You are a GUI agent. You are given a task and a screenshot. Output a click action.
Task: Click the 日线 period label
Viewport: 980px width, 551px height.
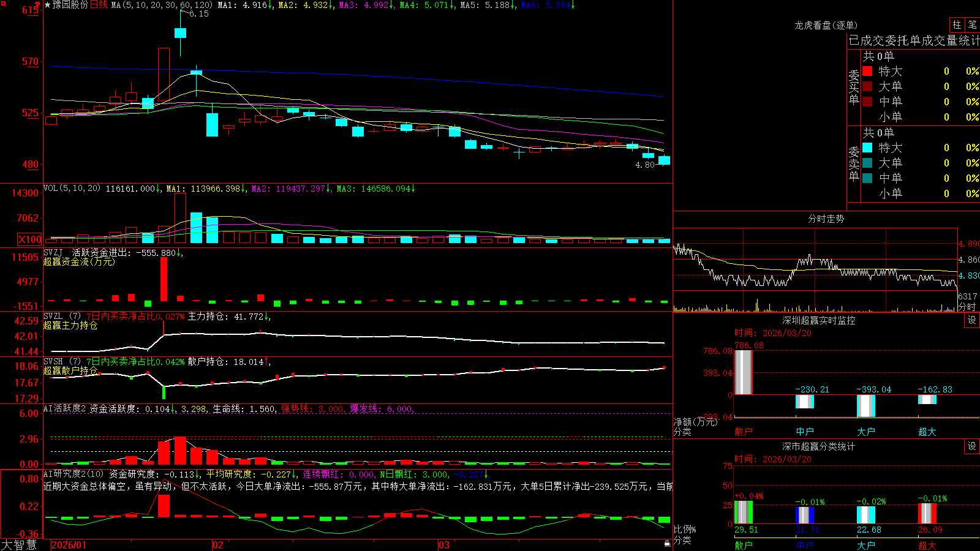(x=99, y=5)
